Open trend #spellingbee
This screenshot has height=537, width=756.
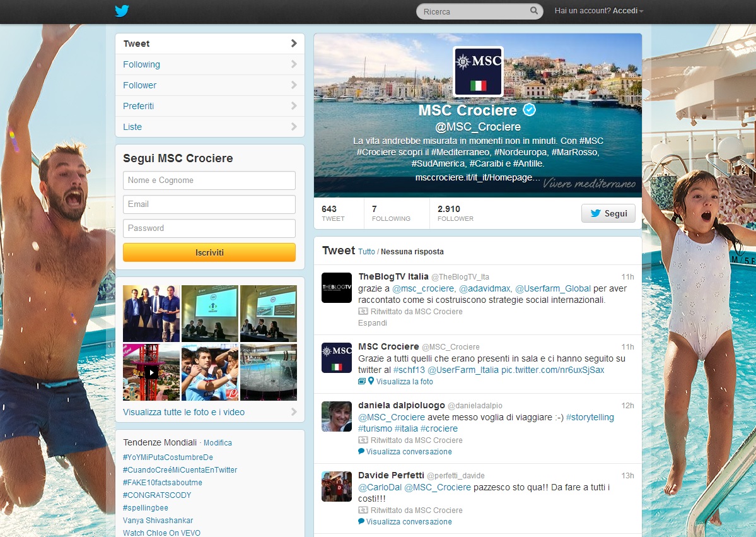click(145, 507)
